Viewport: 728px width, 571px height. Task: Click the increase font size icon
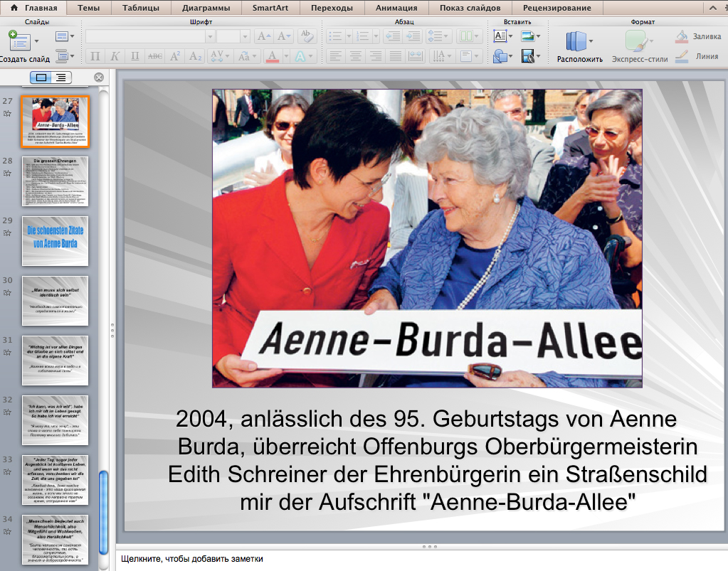tap(263, 36)
